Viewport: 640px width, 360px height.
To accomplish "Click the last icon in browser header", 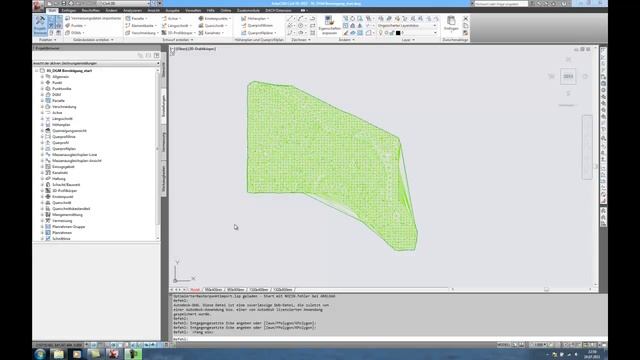I will [x=156, y=55].
